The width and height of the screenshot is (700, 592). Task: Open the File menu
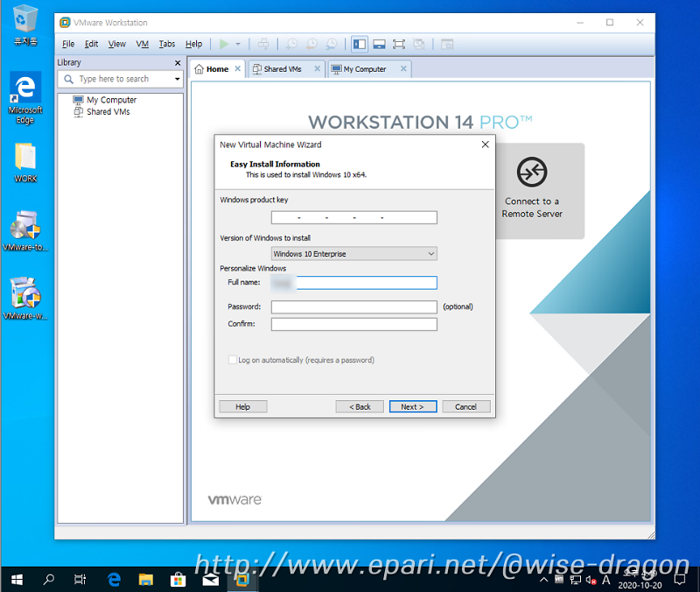tap(68, 44)
